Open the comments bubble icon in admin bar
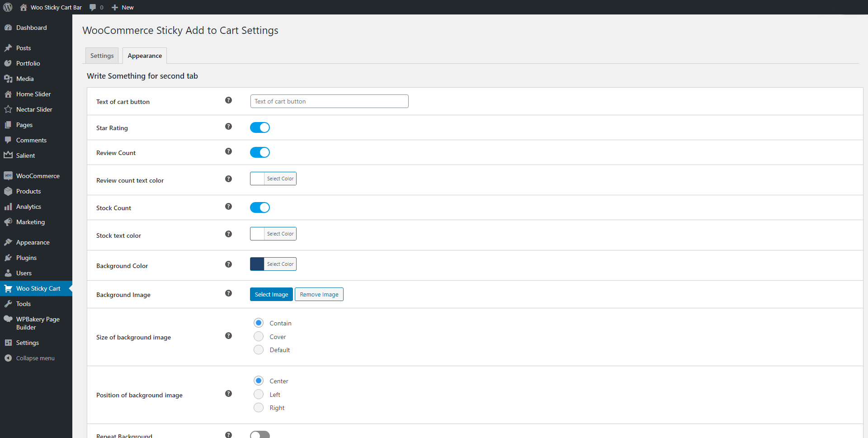The height and width of the screenshot is (438, 868). pyautogui.click(x=93, y=7)
